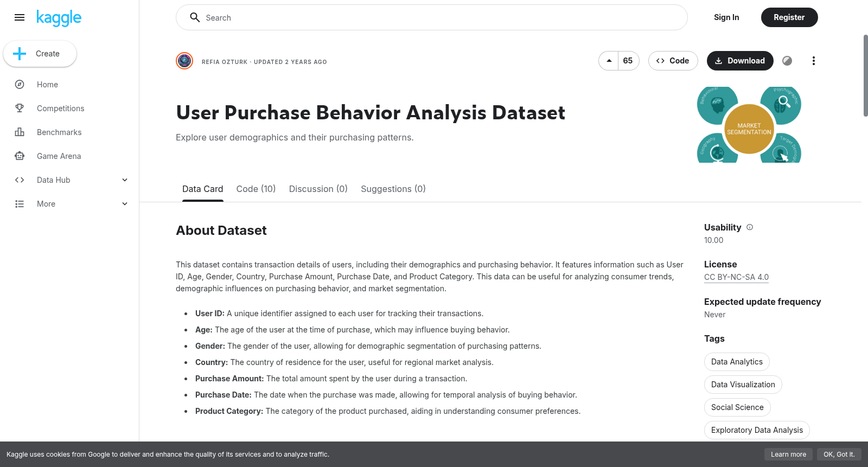Click the Create button

(x=40, y=54)
